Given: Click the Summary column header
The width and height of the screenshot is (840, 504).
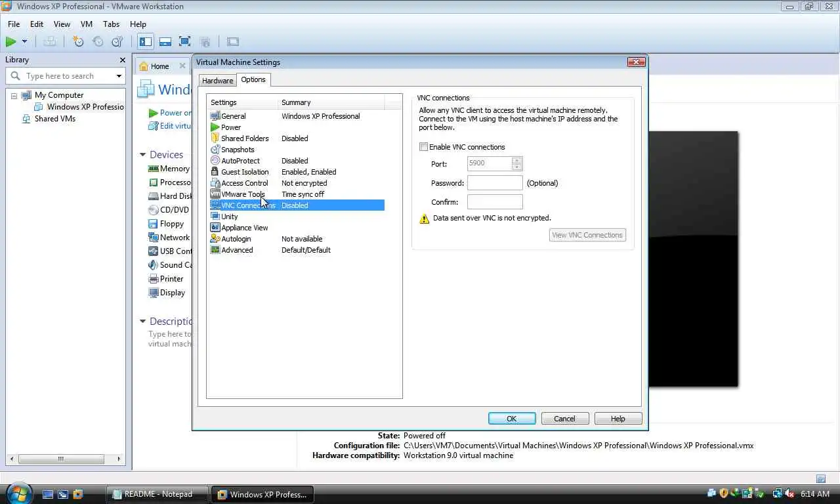Looking at the screenshot, I should click(331, 102).
